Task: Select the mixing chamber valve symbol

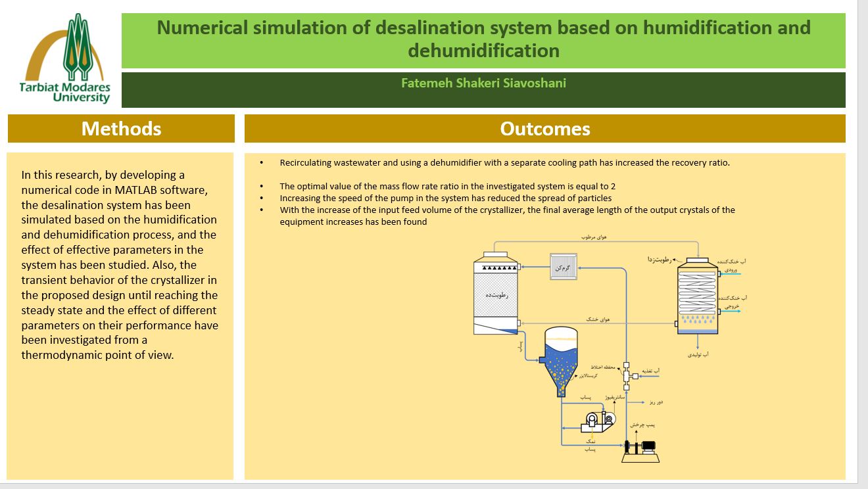Action: click(x=627, y=375)
